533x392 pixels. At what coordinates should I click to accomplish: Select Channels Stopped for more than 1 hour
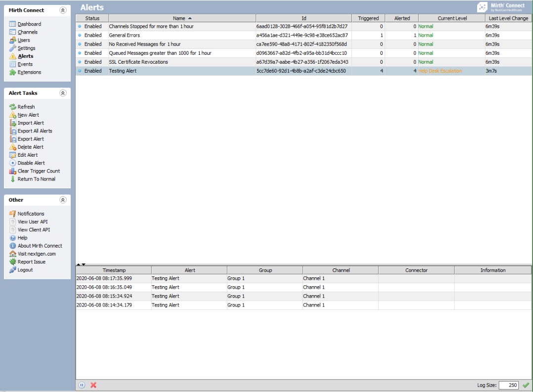click(304, 27)
